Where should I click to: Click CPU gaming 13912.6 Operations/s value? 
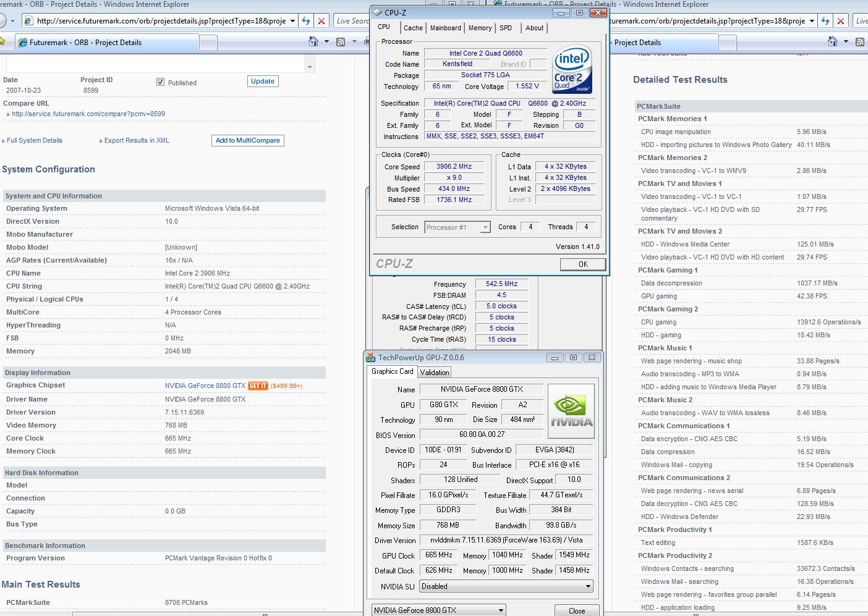pyautogui.click(x=828, y=322)
